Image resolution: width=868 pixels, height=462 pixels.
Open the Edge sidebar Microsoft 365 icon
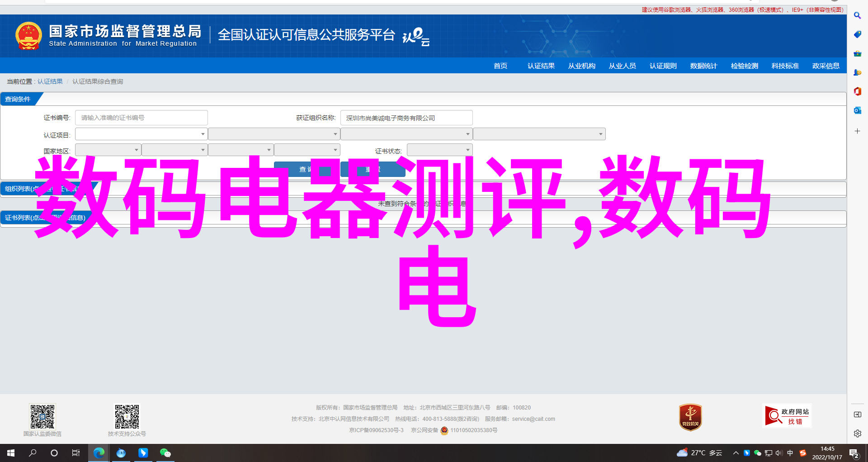pyautogui.click(x=857, y=91)
